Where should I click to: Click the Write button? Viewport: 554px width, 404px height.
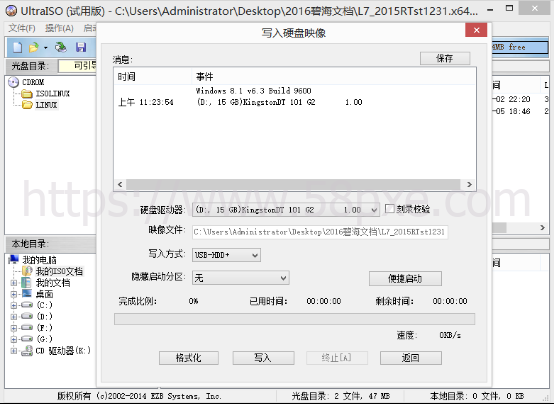[x=263, y=358]
